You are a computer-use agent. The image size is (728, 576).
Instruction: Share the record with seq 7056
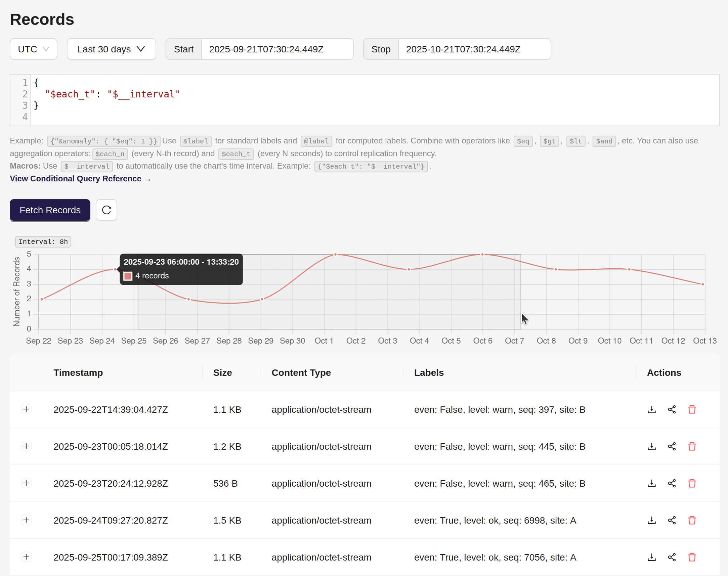click(x=672, y=557)
